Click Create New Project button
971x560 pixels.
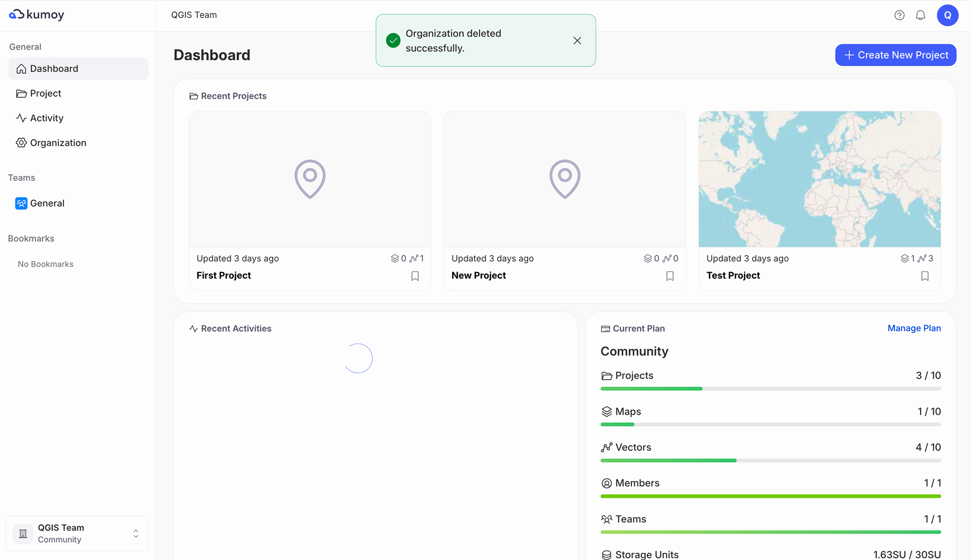[896, 55]
